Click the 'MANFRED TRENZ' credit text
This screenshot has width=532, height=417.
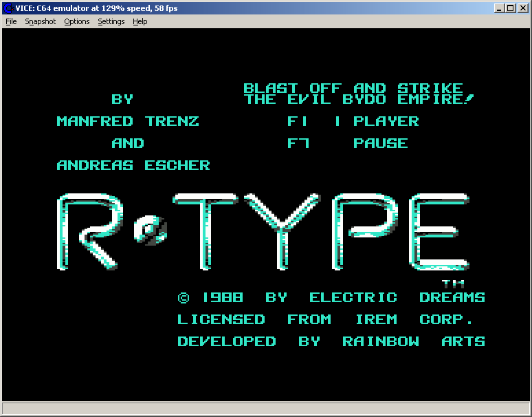point(128,121)
